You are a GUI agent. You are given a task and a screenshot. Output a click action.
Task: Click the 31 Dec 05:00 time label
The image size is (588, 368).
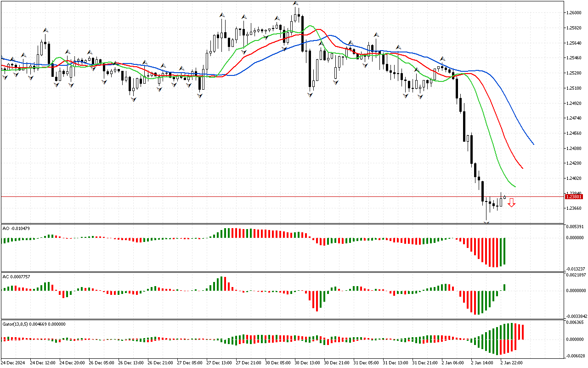point(366,363)
